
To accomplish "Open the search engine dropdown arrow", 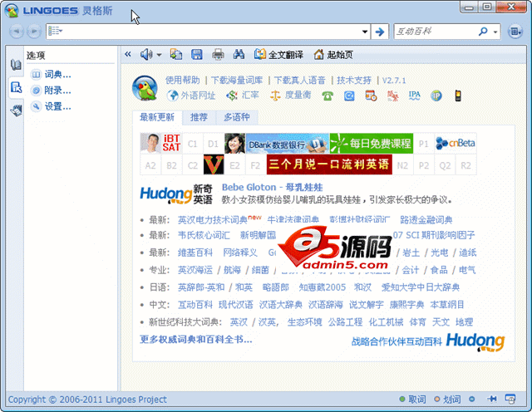I will [495, 32].
